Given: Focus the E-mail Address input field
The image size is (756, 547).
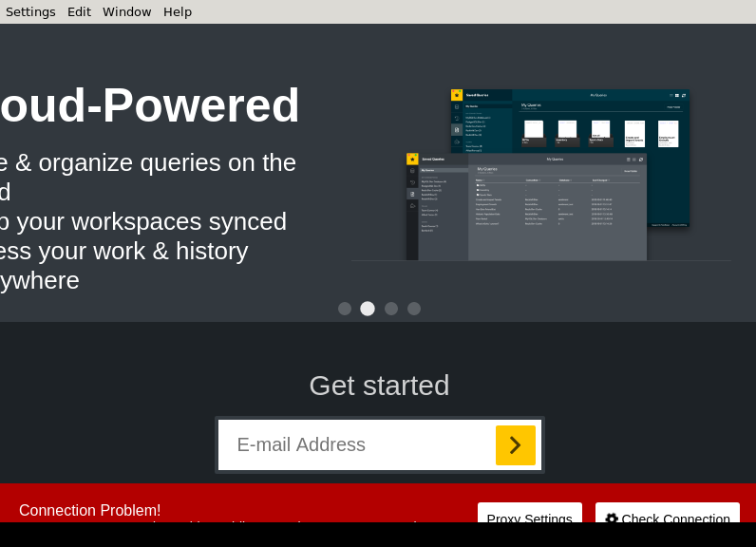Looking at the screenshot, I should coord(357,445).
